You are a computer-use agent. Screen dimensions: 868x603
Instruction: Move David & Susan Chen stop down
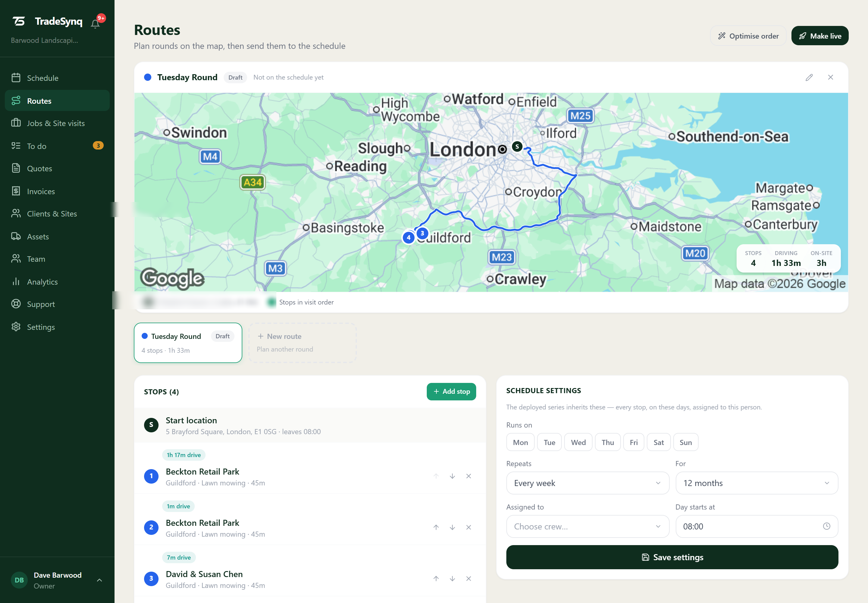coord(452,579)
